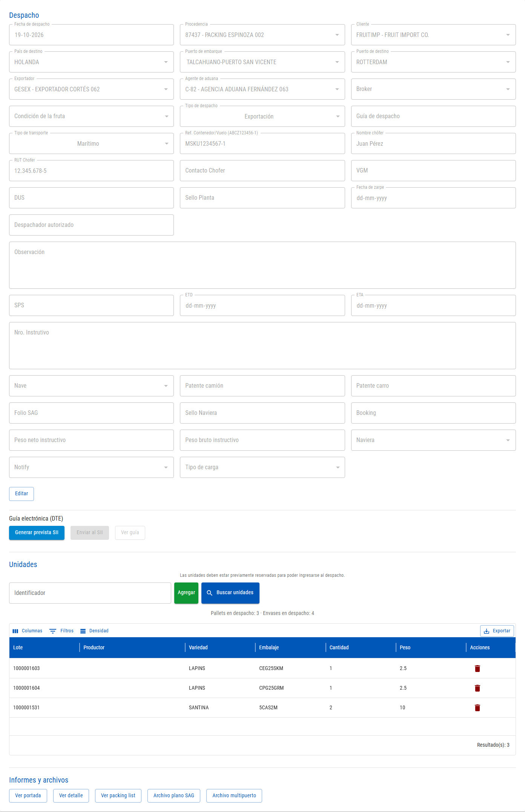Screen dimensions: 525x812
Task: Generate the SII preview document
Action: click(37, 533)
